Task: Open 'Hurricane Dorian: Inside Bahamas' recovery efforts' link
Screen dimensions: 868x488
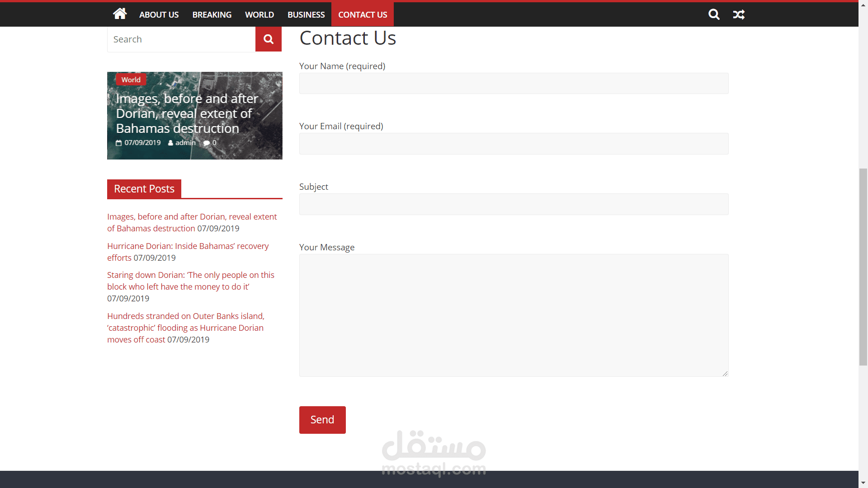Action: click(188, 246)
